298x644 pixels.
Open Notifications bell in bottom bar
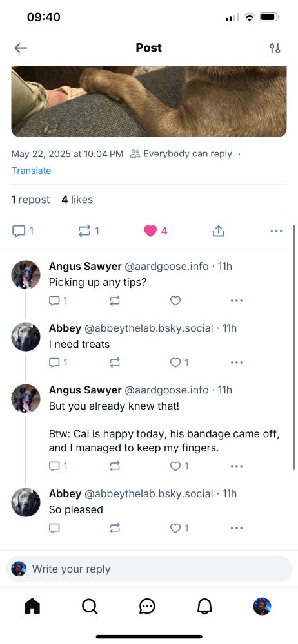click(204, 606)
